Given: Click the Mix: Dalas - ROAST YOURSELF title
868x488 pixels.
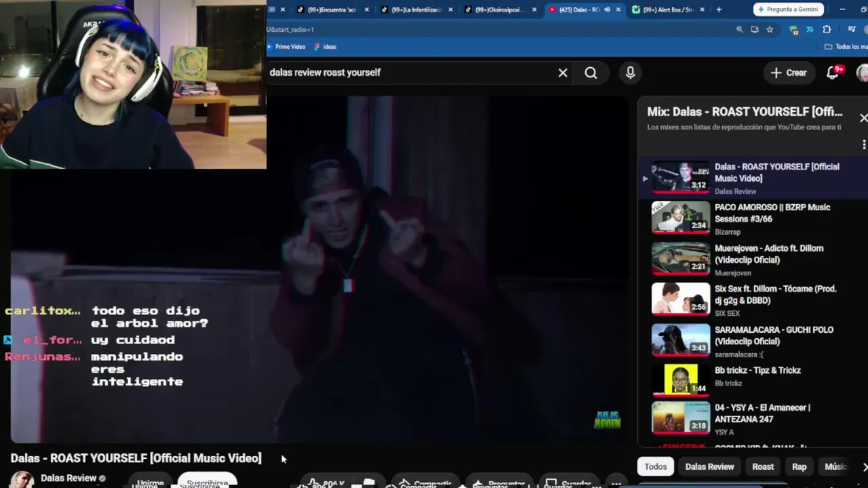Looking at the screenshot, I should tap(745, 112).
